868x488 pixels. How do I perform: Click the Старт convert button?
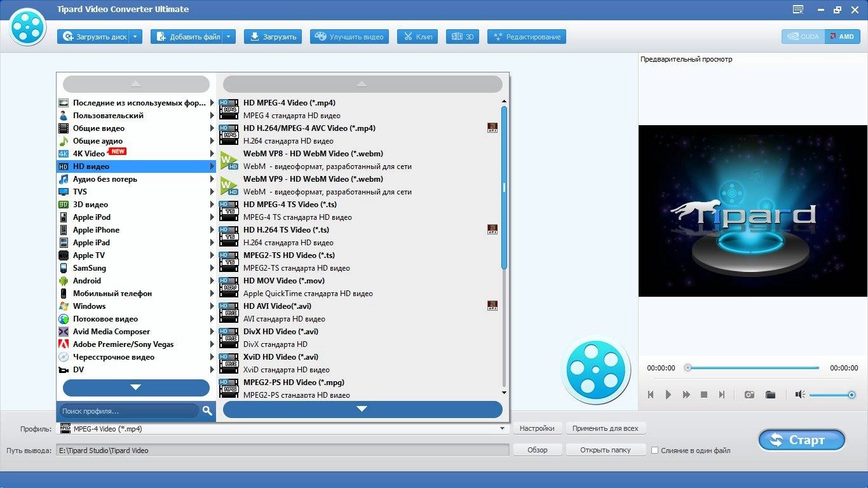802,440
